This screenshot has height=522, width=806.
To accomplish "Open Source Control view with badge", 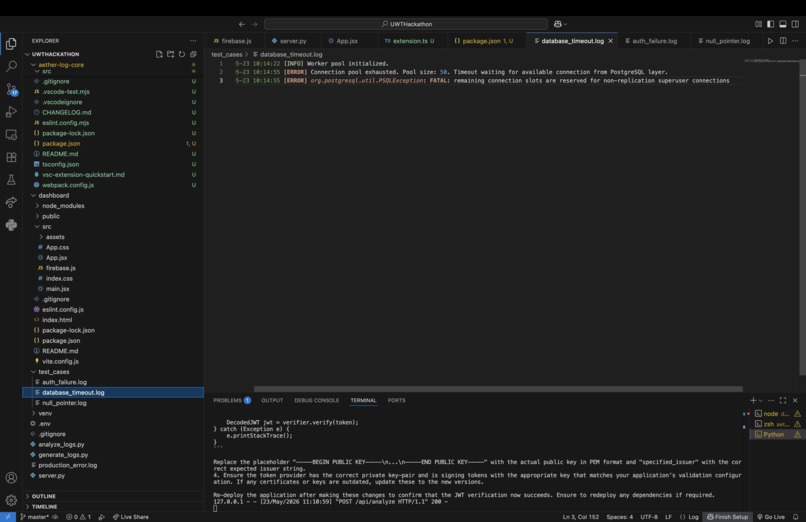I will coord(11,89).
